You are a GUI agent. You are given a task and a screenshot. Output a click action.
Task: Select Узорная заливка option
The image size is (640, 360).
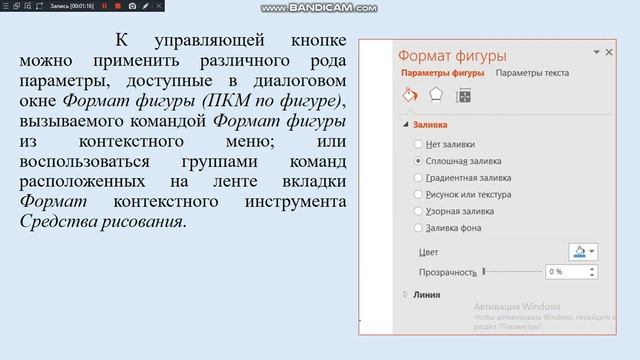tap(454, 211)
